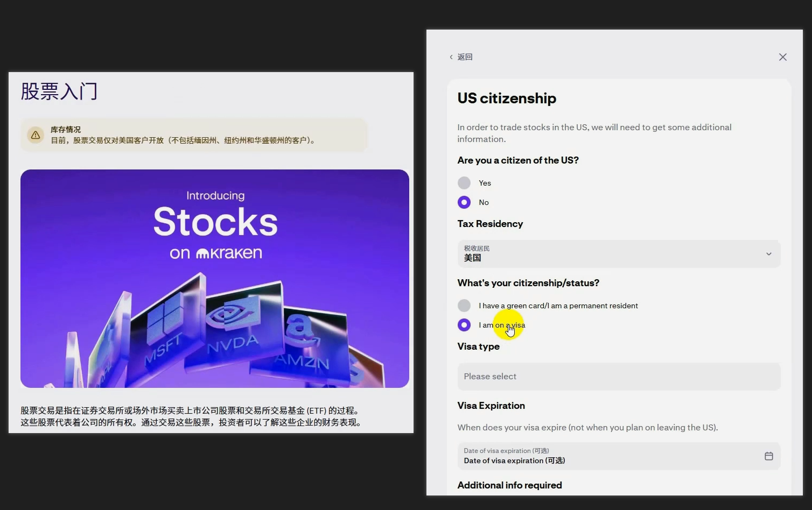Screen dimensions: 812x510
Task: Click the 库存情况 notice title
Action: (x=66, y=130)
